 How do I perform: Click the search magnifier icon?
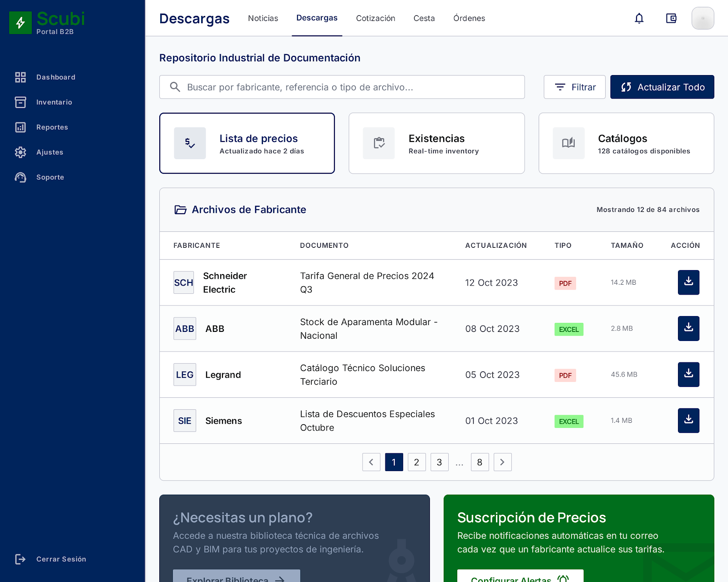point(175,87)
